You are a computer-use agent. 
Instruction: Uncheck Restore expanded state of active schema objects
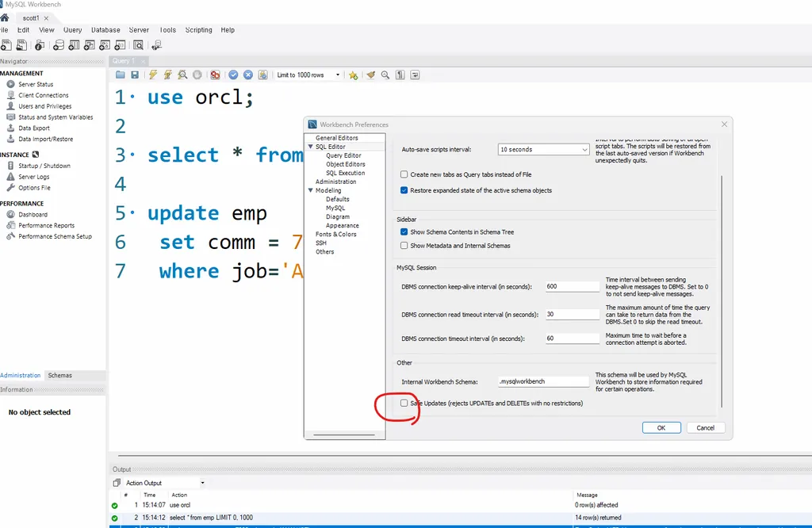click(404, 190)
